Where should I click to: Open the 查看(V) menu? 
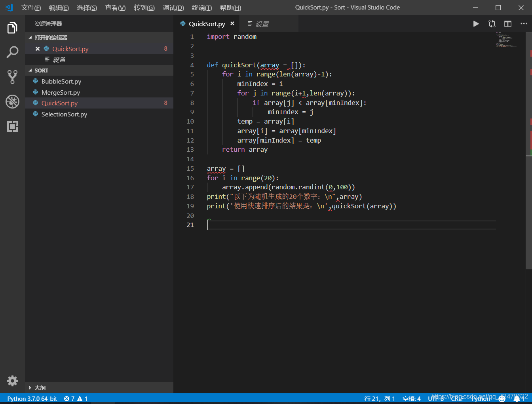[x=115, y=8]
